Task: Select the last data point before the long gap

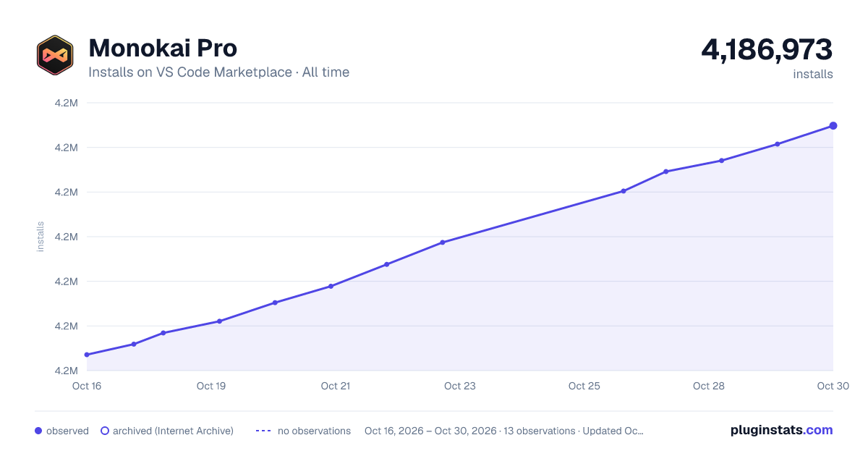Action: 443,242
